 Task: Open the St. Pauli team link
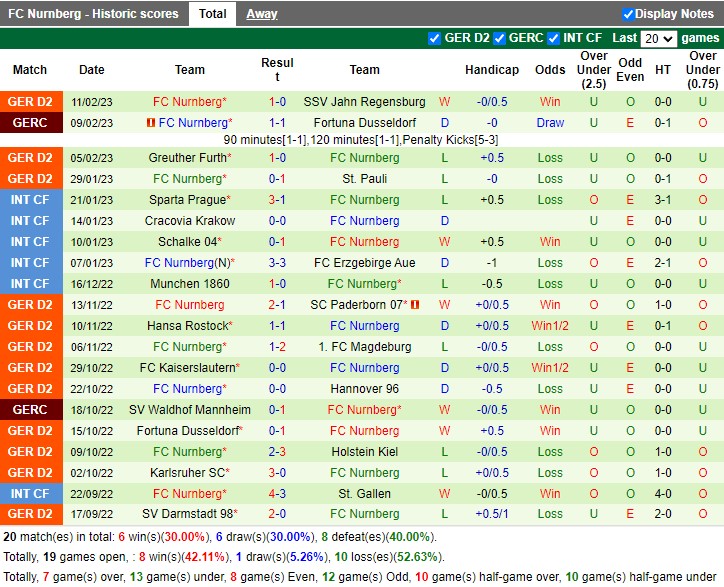(364, 179)
